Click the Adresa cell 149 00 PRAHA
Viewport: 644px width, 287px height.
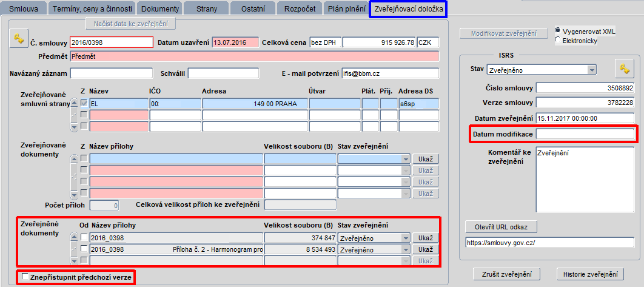pyautogui.click(x=255, y=104)
